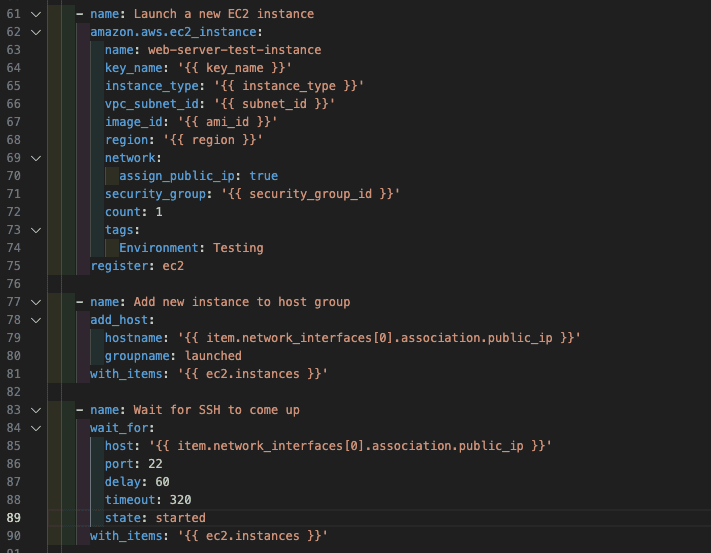The image size is (711, 553).
Task: Place cursor on the timeout value 320
Action: (x=180, y=500)
